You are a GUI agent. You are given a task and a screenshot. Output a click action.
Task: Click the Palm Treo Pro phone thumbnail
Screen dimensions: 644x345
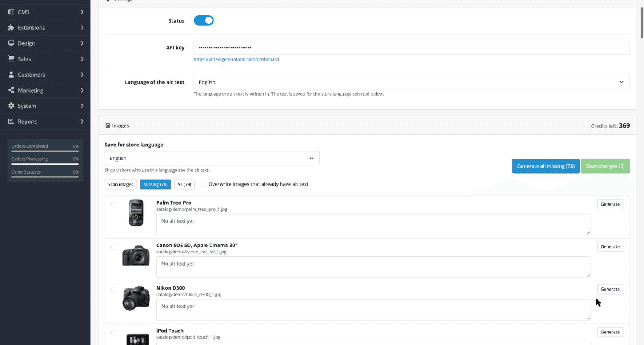click(136, 213)
